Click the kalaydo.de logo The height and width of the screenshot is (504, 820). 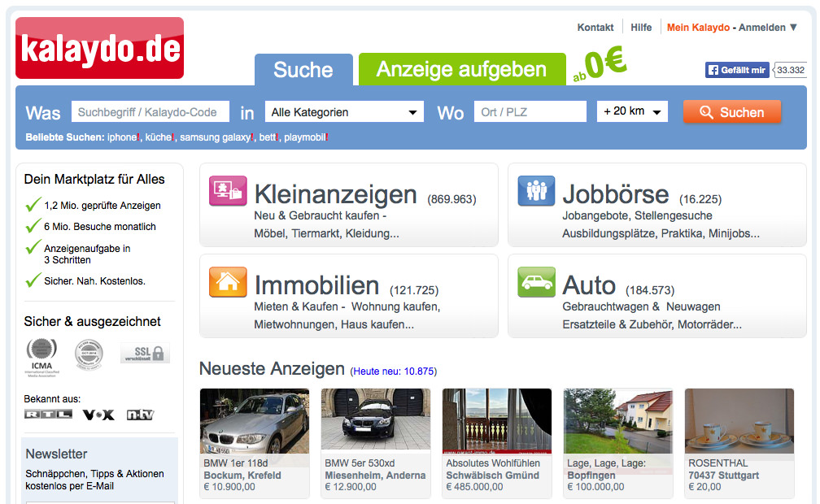pyautogui.click(x=99, y=48)
